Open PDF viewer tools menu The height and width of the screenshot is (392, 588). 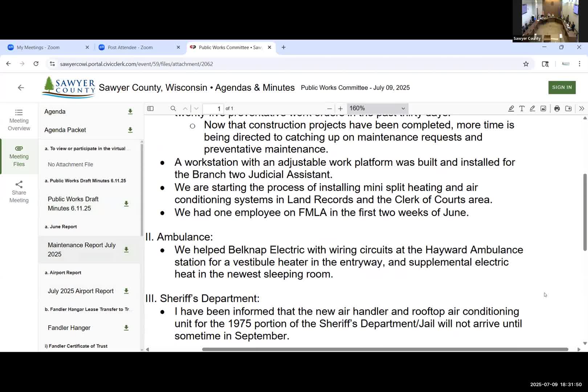(x=581, y=109)
